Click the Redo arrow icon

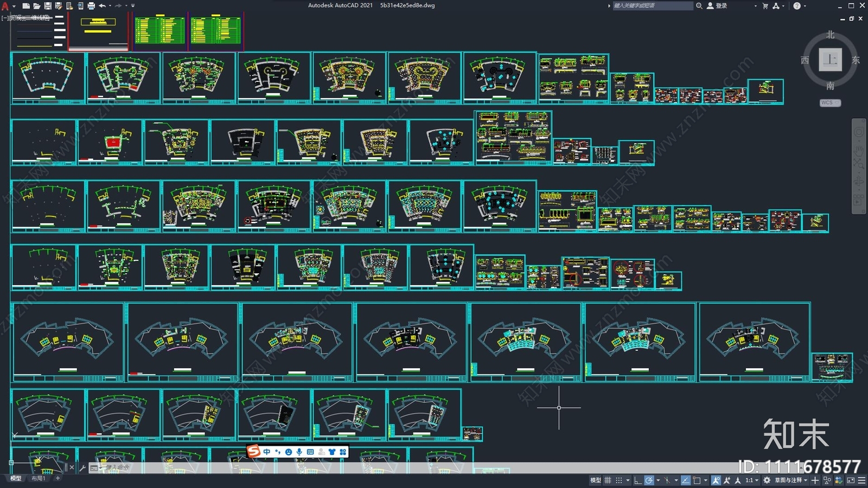pyautogui.click(x=118, y=6)
